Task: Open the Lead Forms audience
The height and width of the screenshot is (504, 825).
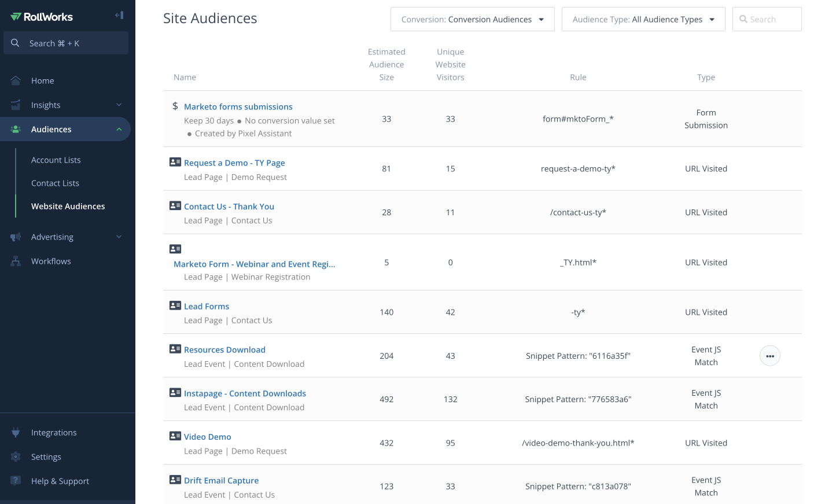Action: coord(207,306)
